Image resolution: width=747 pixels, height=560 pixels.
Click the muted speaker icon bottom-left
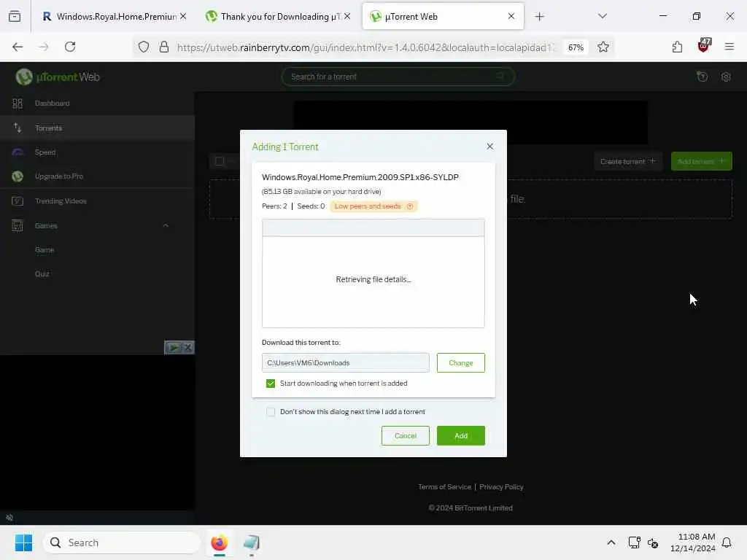(9, 518)
